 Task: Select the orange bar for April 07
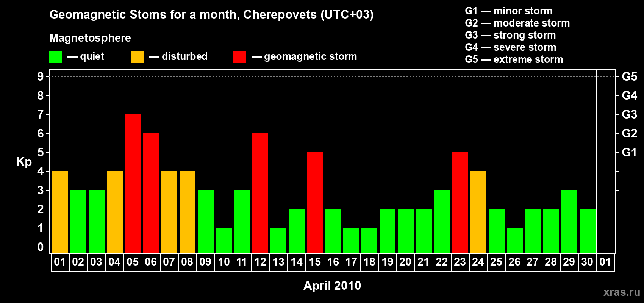point(169,212)
